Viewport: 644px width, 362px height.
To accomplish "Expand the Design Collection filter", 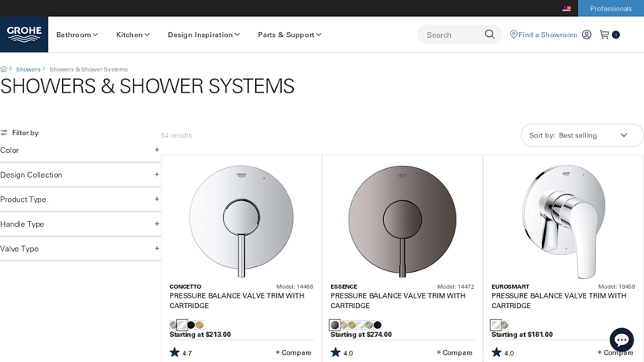I will (x=80, y=175).
